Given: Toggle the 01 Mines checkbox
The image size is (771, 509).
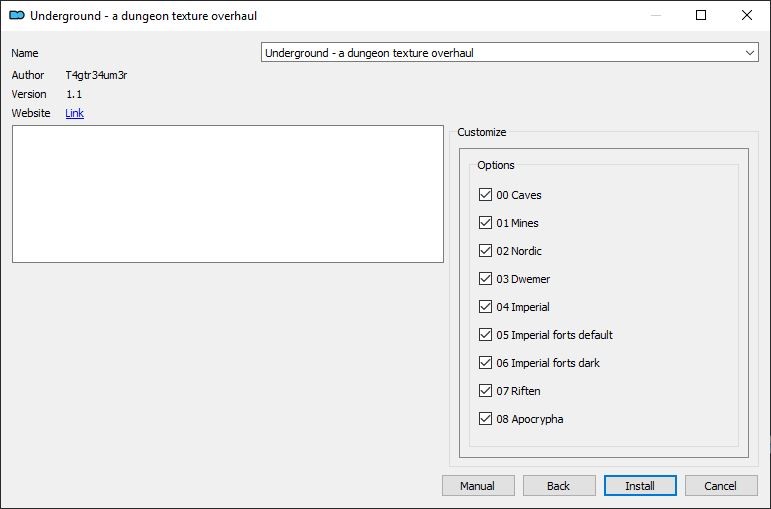Looking at the screenshot, I should click(485, 223).
